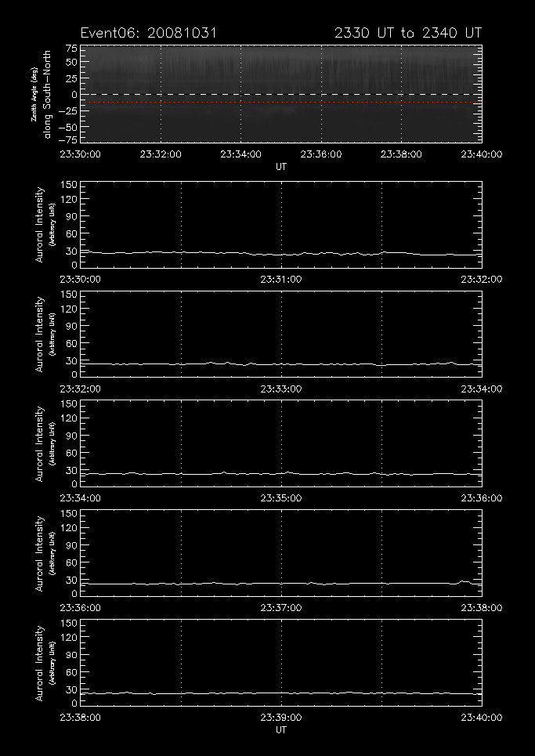Viewport: 535px width, 756px height.
Task: Click the keogram y-axis tick label "-50"
Action: click(67, 127)
